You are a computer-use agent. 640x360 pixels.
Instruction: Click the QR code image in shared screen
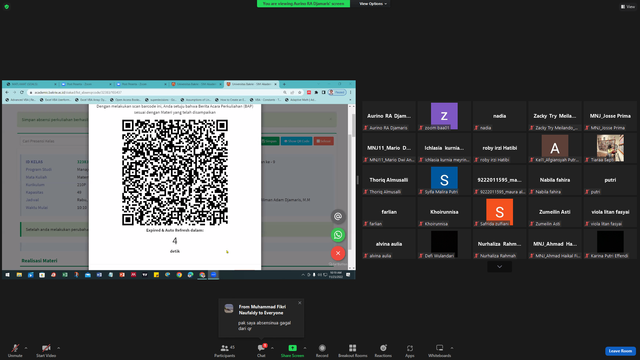(x=175, y=172)
